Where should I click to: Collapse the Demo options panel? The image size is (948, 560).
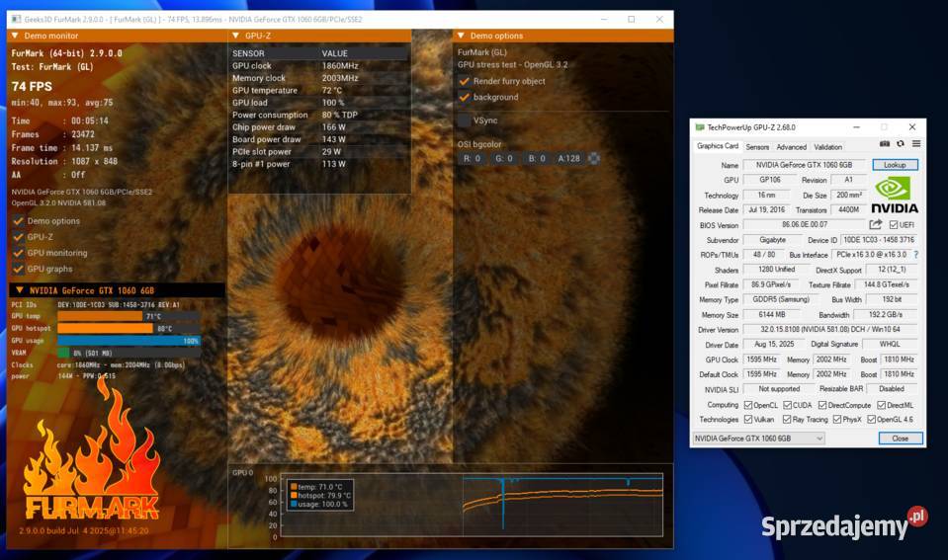[461, 36]
